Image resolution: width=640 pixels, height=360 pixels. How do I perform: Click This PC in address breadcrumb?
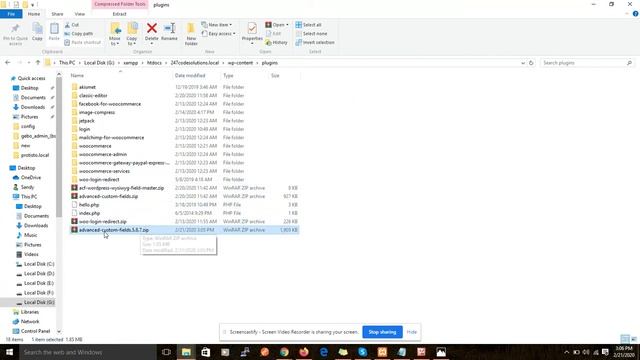pos(67,63)
